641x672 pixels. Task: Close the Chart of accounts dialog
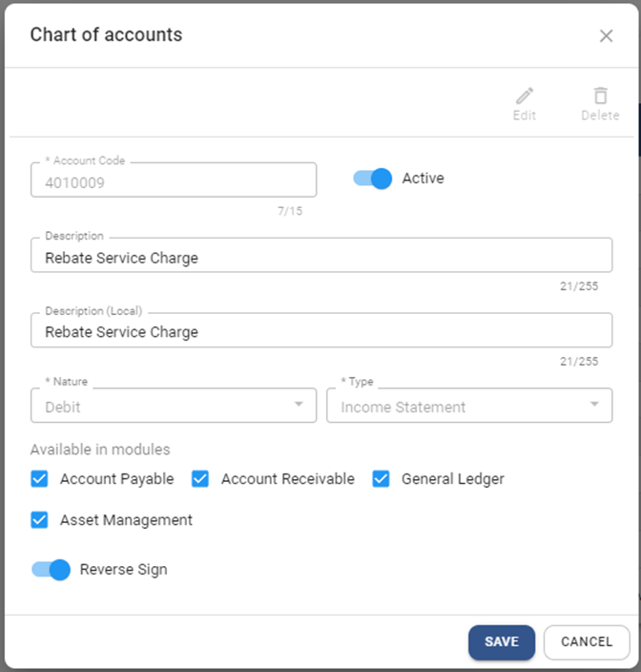tap(606, 36)
